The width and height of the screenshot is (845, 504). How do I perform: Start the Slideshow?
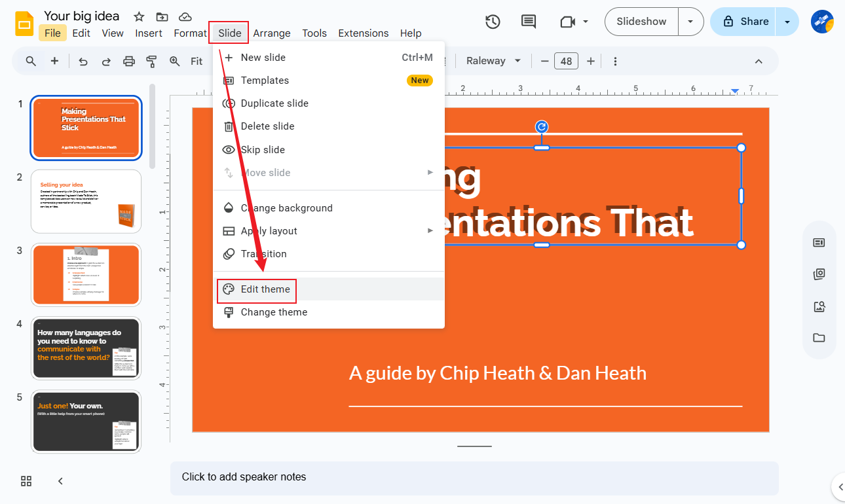(x=641, y=21)
